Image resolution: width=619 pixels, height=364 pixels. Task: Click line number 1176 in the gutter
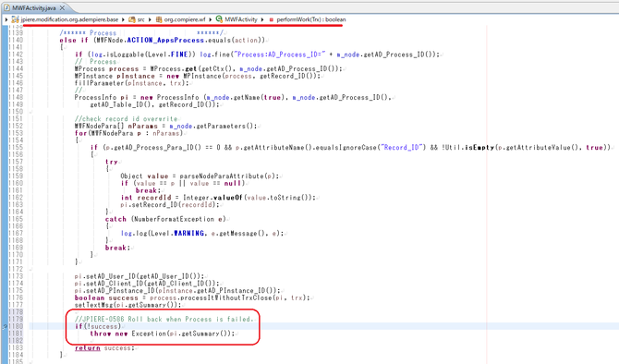(x=16, y=297)
